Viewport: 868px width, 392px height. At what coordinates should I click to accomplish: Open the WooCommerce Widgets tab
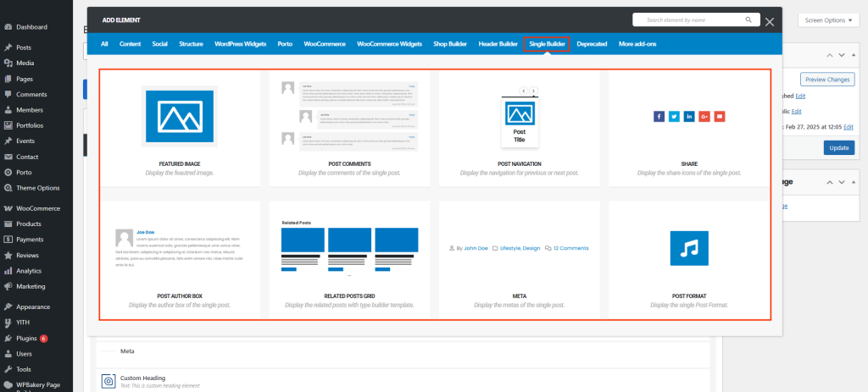click(x=389, y=44)
